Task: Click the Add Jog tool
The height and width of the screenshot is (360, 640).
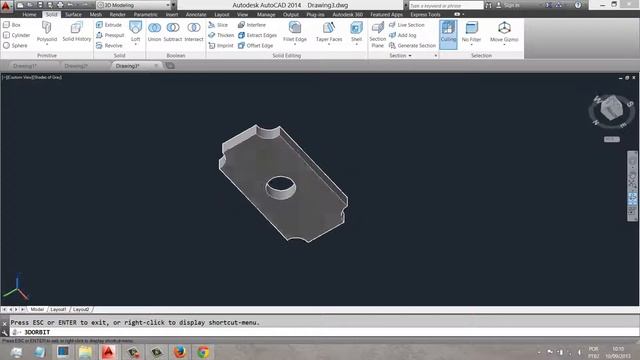Action: (x=403, y=35)
